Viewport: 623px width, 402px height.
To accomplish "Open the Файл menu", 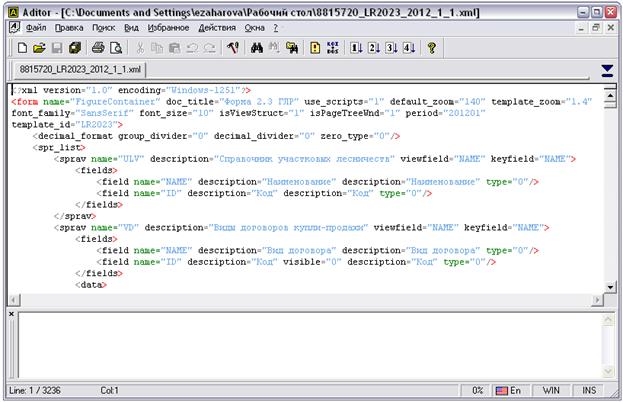I will pyautogui.click(x=35, y=28).
